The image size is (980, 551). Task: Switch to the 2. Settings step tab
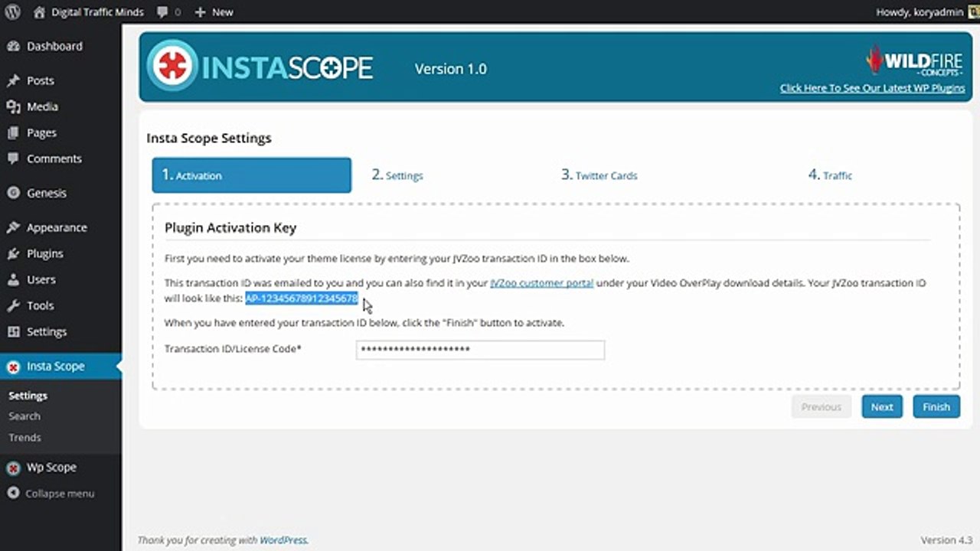point(397,175)
